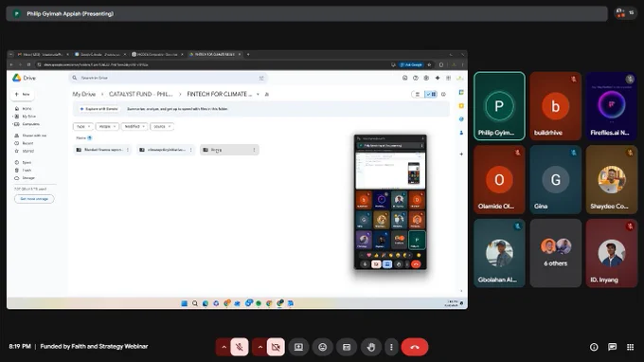Image resolution: width=644 pixels, height=362 pixels.
Task: Open meeting details info icon
Action: click(594, 347)
